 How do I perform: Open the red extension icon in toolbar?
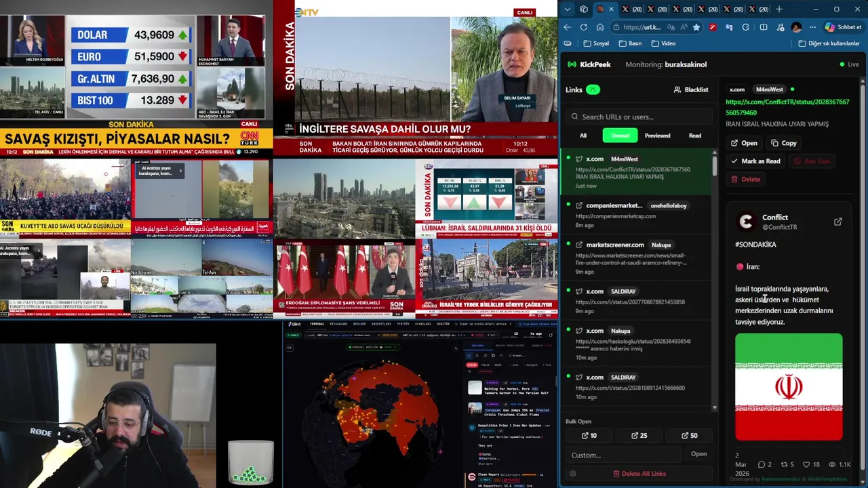[712, 27]
